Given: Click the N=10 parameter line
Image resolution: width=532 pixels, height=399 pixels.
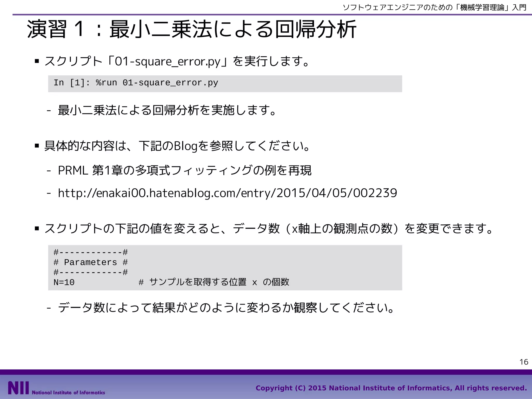Looking at the screenshot, I should pos(64,282).
